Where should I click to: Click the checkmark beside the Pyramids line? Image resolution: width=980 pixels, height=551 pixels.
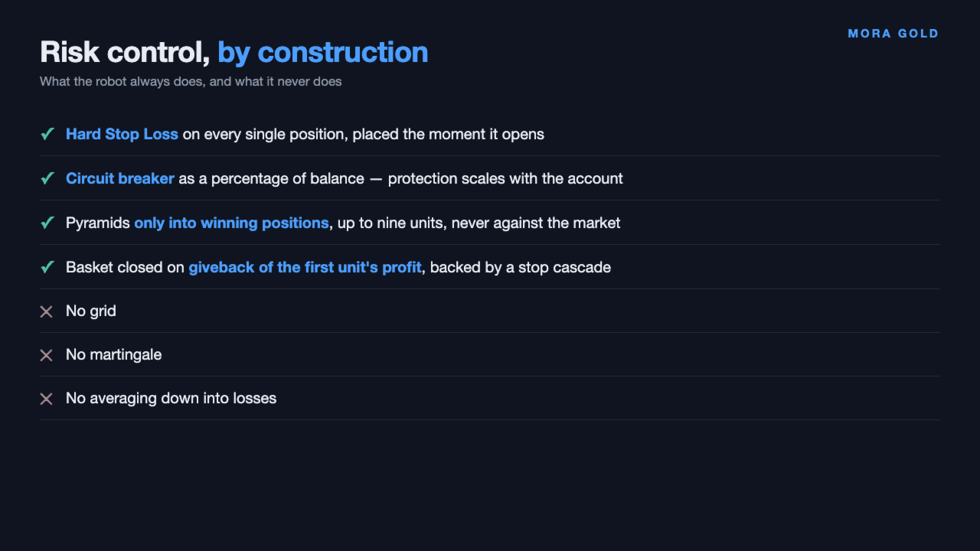click(47, 223)
